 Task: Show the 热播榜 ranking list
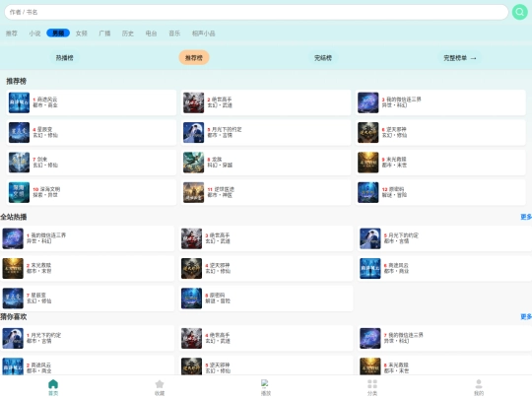(64, 58)
